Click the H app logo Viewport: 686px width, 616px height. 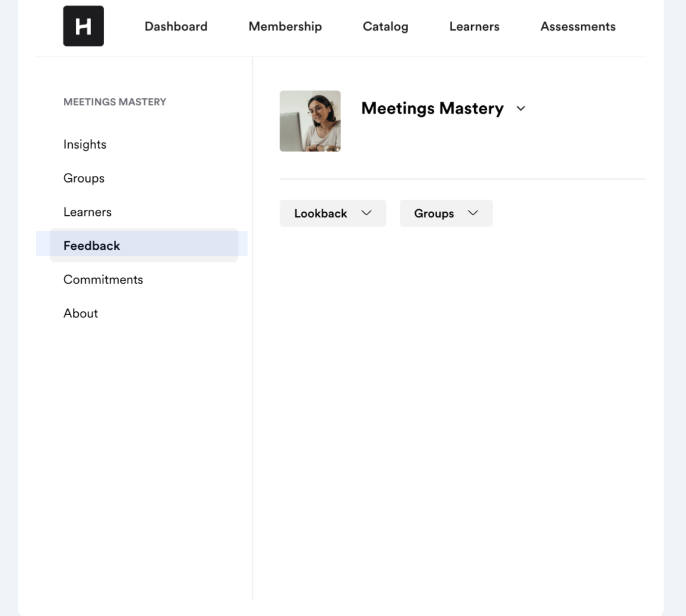tap(83, 26)
